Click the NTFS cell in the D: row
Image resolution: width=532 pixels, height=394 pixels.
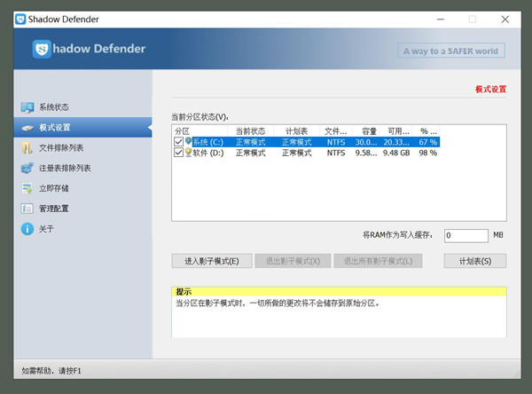[x=336, y=153]
